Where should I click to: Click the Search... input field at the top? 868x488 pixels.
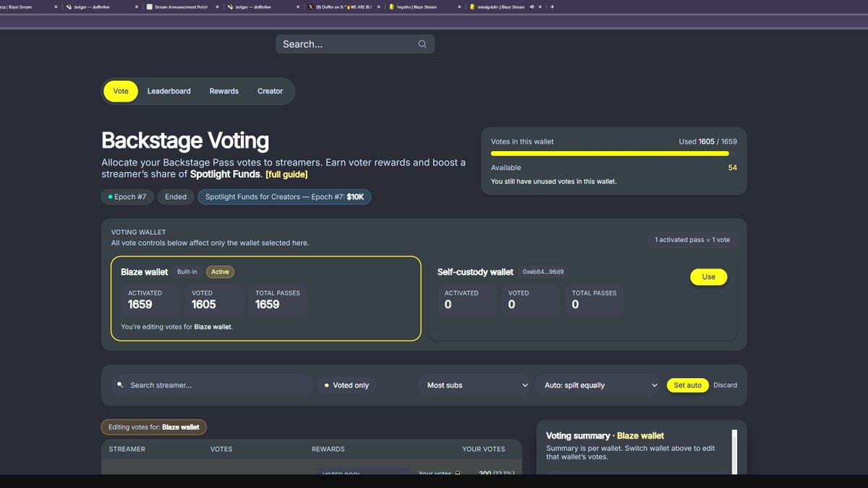pyautogui.click(x=340, y=43)
